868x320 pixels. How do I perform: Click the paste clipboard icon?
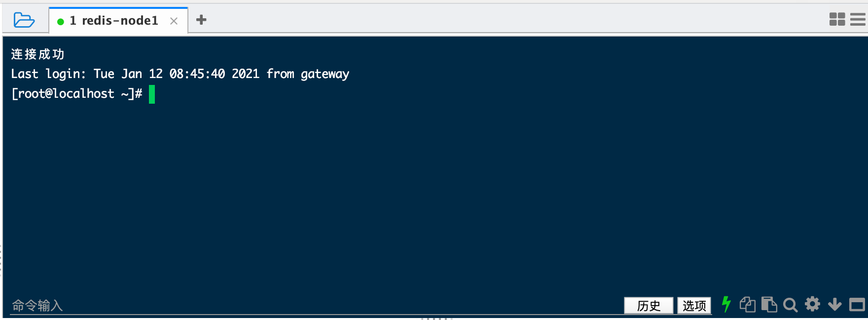[769, 305]
